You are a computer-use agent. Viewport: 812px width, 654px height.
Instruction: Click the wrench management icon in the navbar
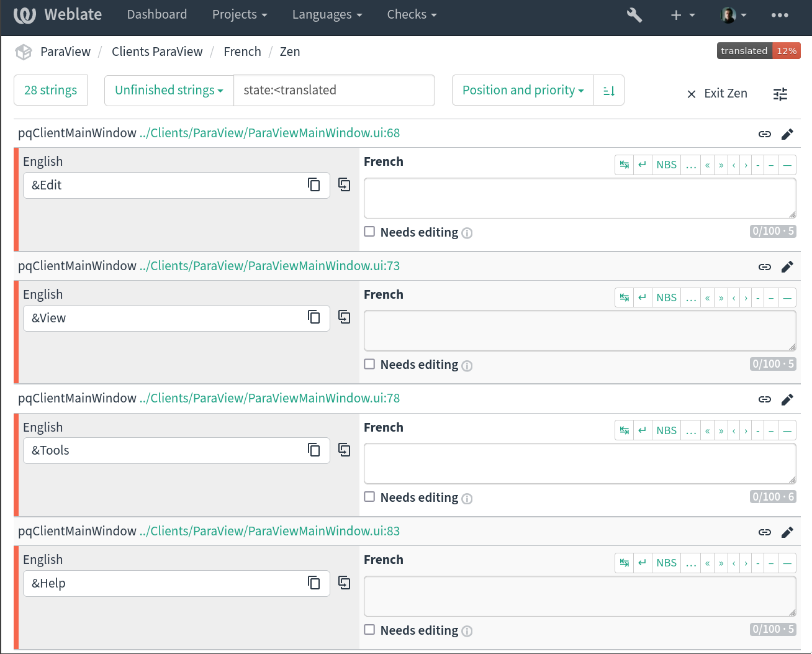[634, 15]
